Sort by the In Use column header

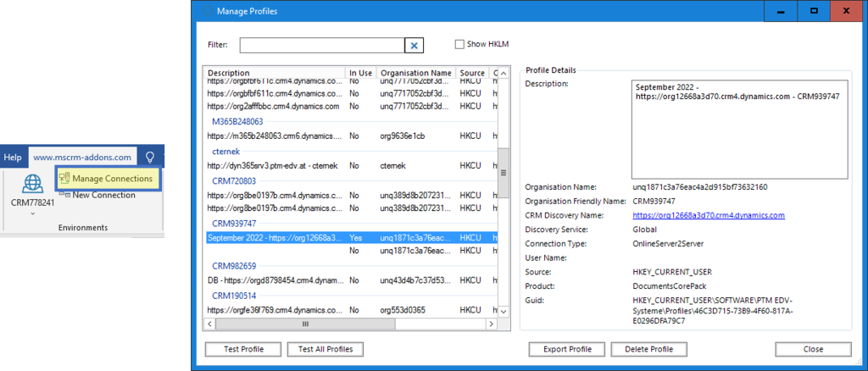(361, 73)
